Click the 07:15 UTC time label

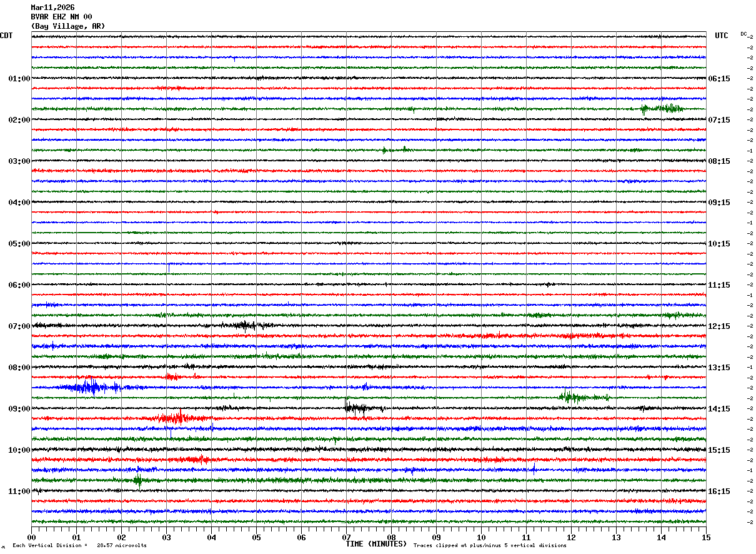[719, 120]
